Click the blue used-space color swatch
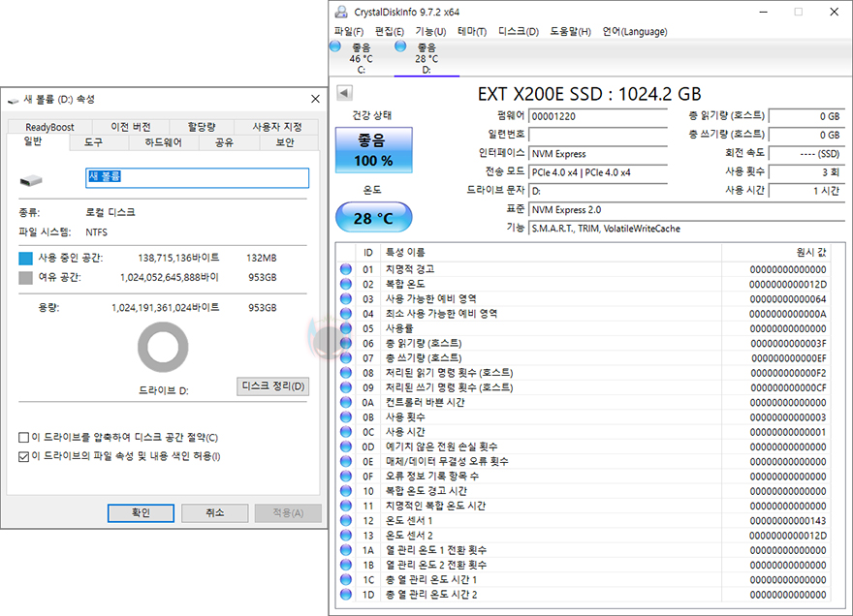 click(x=25, y=259)
